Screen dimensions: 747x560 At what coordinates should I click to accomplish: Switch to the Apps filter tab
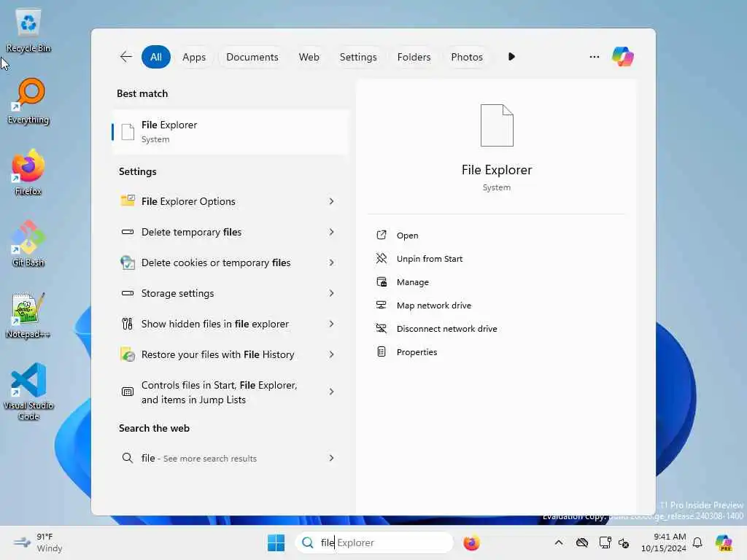pyautogui.click(x=194, y=57)
